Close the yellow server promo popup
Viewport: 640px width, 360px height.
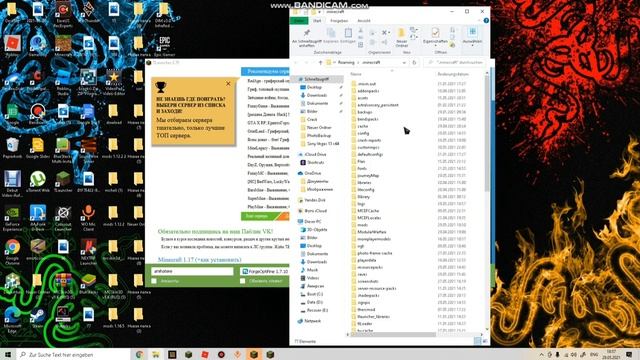[228, 84]
